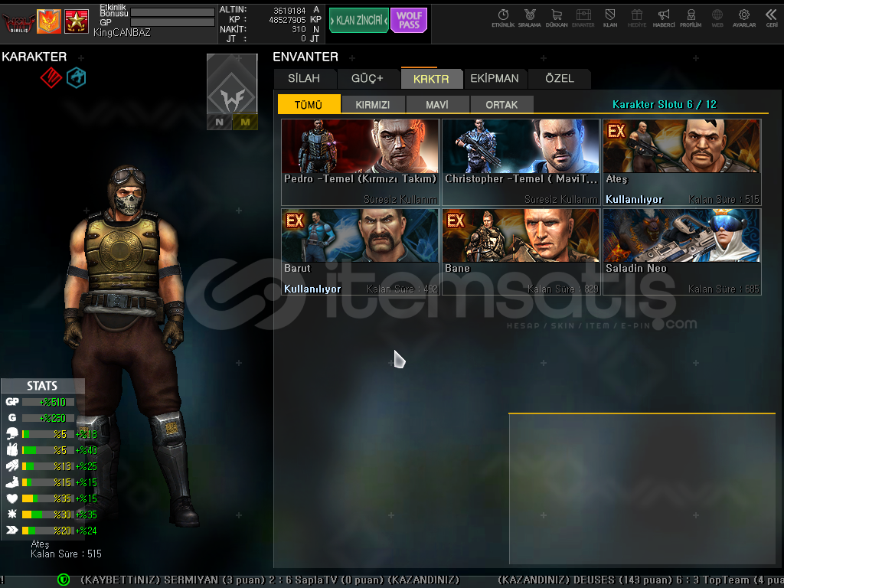Open the ÖZEL tab
The image size is (882, 588).
560,79
